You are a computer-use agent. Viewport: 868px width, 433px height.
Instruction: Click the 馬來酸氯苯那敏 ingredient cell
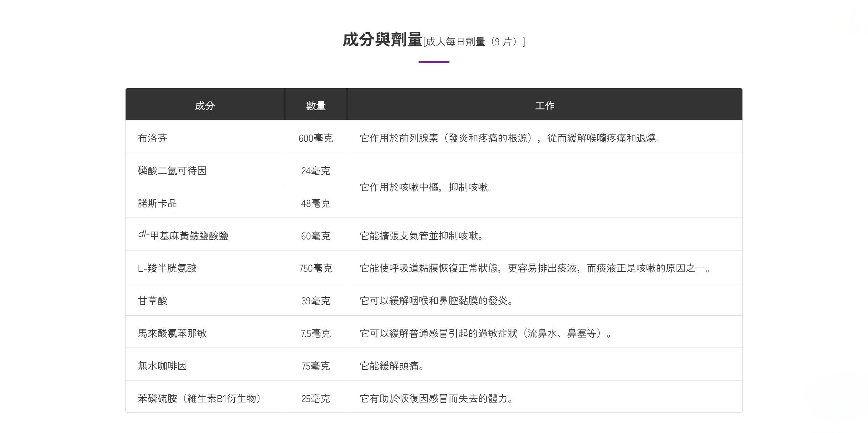[x=172, y=333]
